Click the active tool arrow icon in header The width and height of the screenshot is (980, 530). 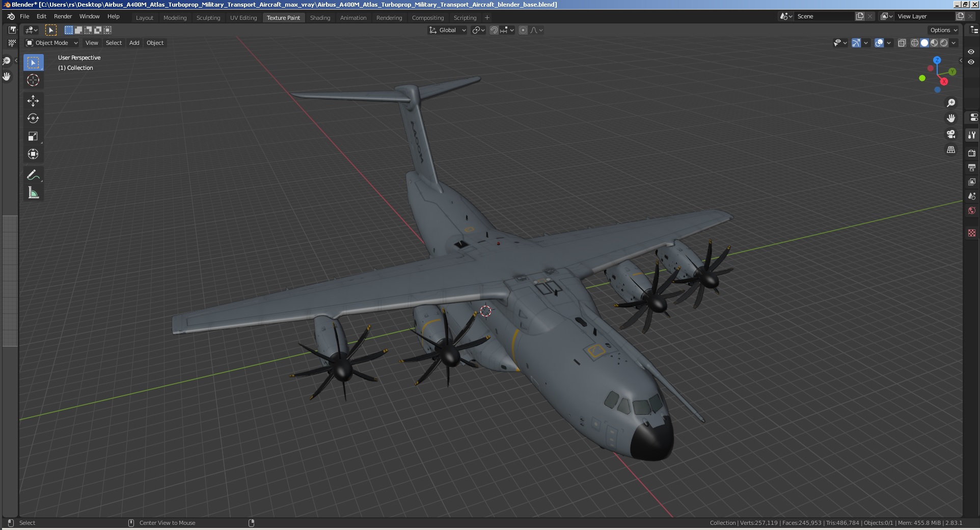click(x=51, y=30)
